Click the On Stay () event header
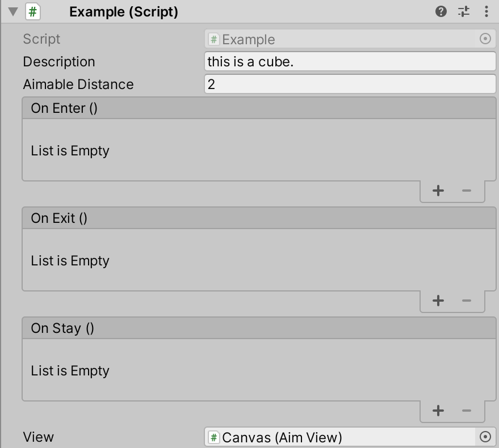This screenshot has width=499, height=448. [60, 328]
